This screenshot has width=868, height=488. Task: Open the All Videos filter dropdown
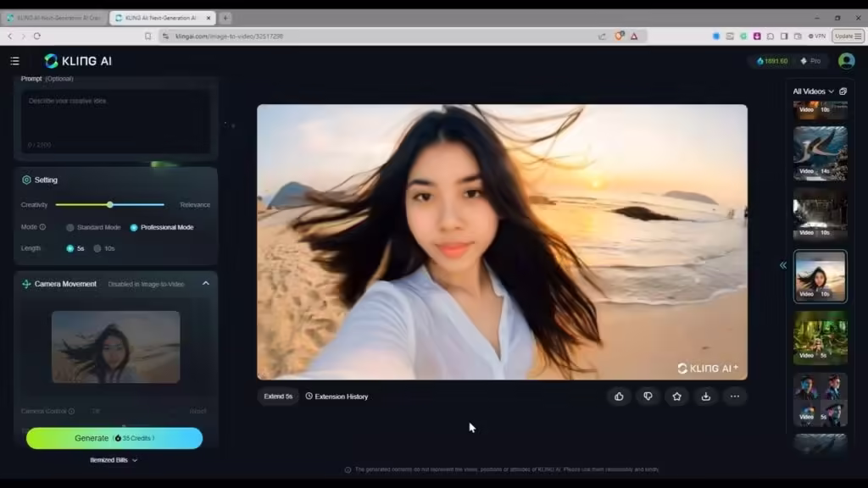pyautogui.click(x=813, y=91)
